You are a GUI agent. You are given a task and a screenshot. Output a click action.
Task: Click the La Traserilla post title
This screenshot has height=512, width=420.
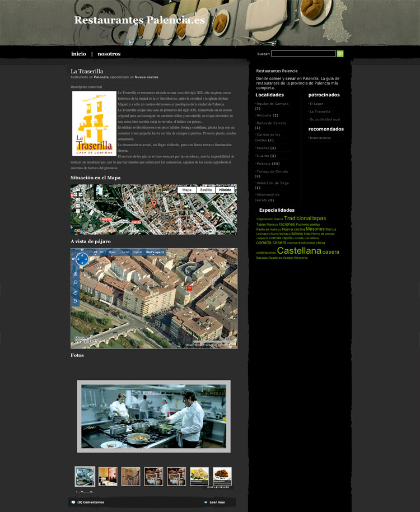87,71
